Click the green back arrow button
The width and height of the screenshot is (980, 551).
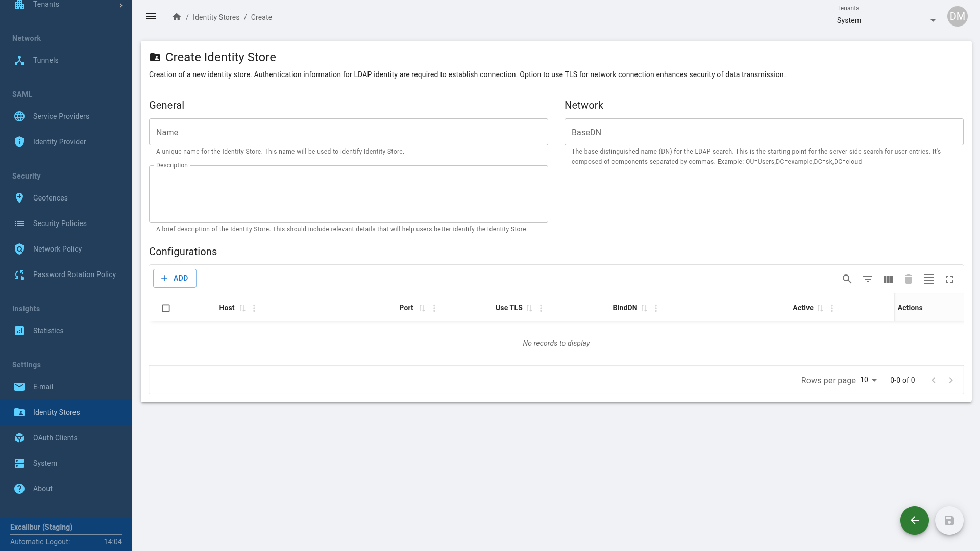pyautogui.click(x=914, y=520)
